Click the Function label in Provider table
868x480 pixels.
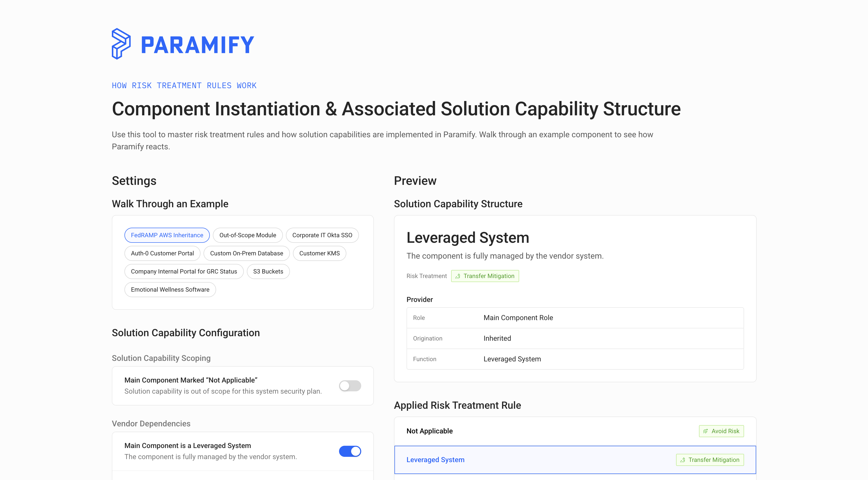(425, 359)
